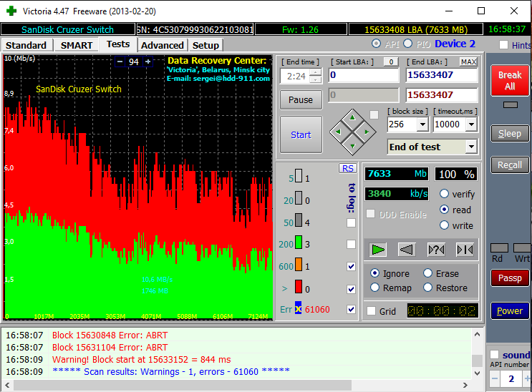
Task: Click the reverse scan arrow icon
Action: coord(407,249)
